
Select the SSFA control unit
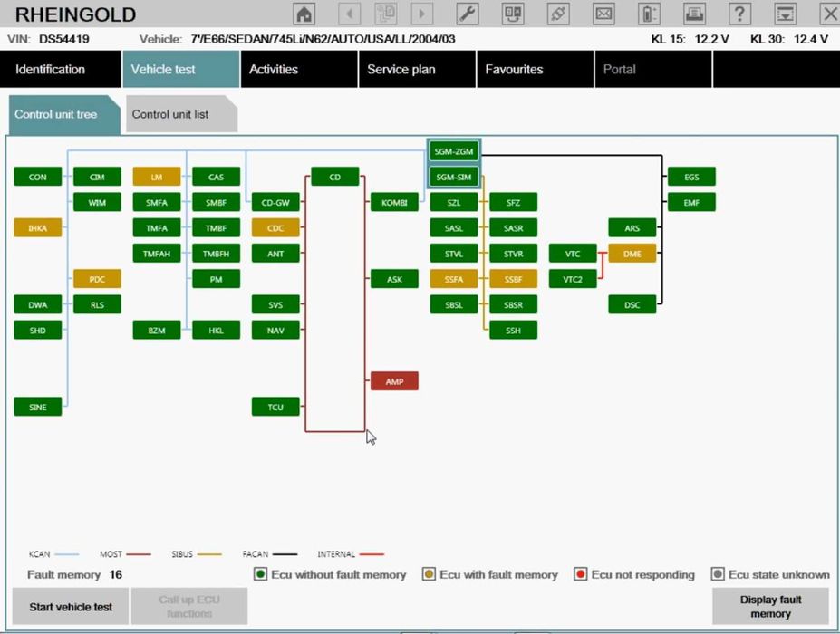pyautogui.click(x=454, y=279)
